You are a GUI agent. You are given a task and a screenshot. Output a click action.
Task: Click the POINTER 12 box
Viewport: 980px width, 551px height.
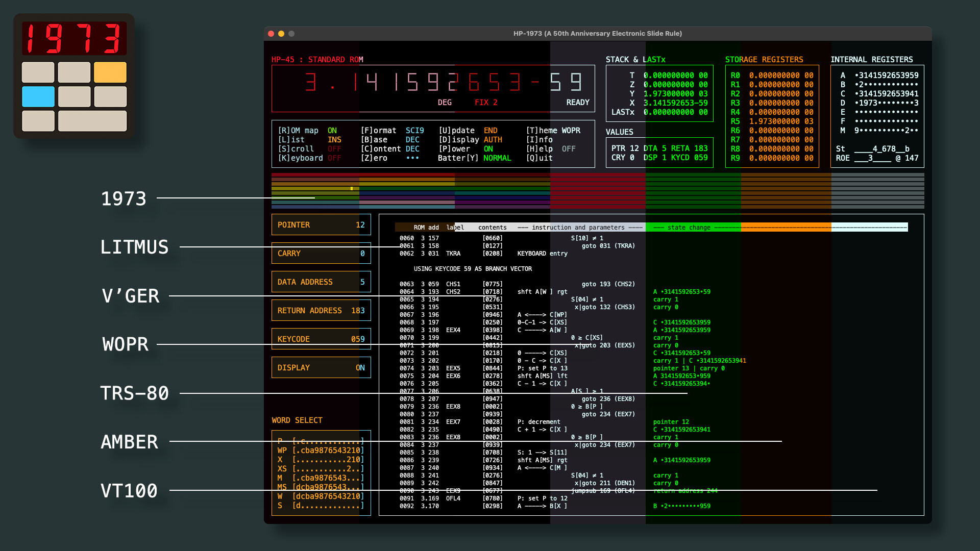321,224
